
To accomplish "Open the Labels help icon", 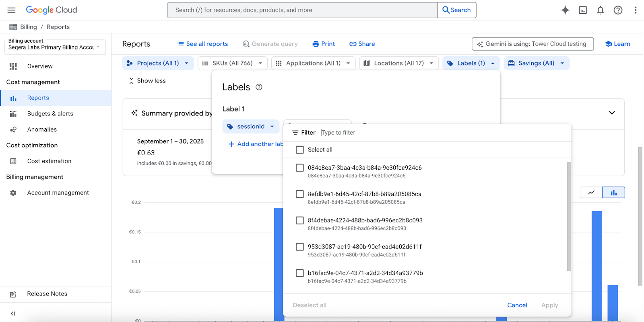I will pyautogui.click(x=259, y=87).
